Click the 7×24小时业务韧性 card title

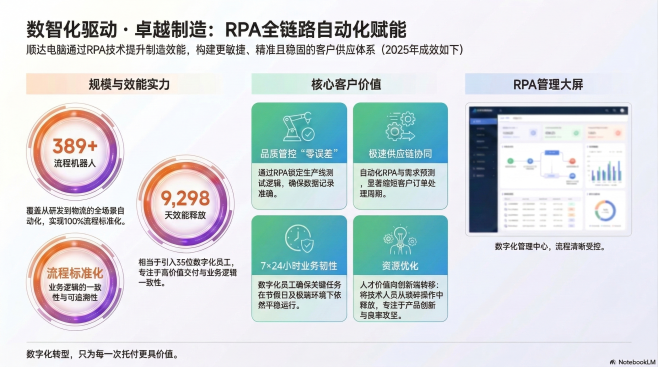coord(299,266)
